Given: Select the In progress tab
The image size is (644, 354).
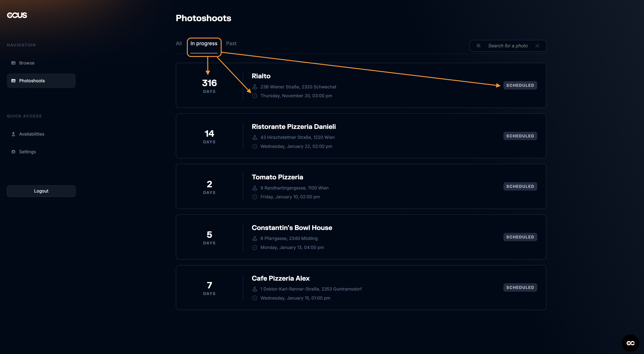Looking at the screenshot, I should pos(204,44).
